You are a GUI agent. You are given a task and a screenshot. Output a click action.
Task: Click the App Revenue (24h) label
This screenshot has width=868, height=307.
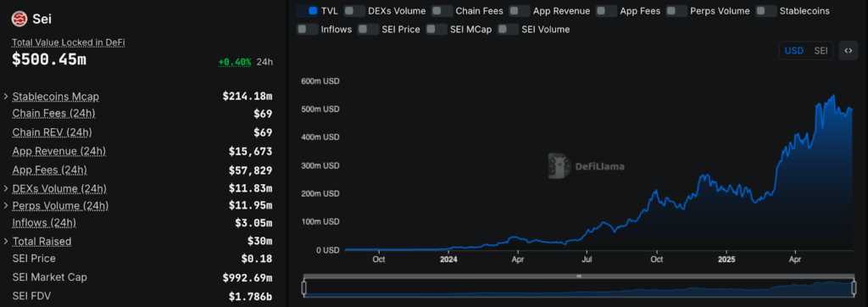click(58, 151)
